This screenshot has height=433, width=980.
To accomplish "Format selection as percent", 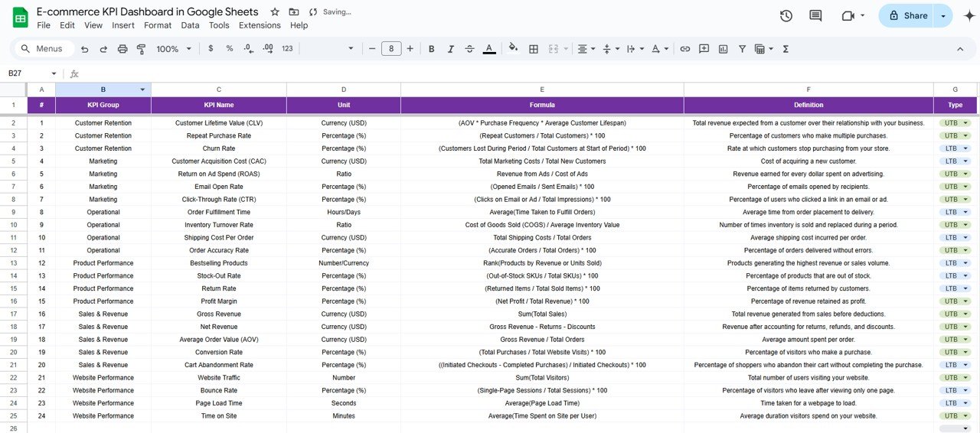I will [x=230, y=49].
